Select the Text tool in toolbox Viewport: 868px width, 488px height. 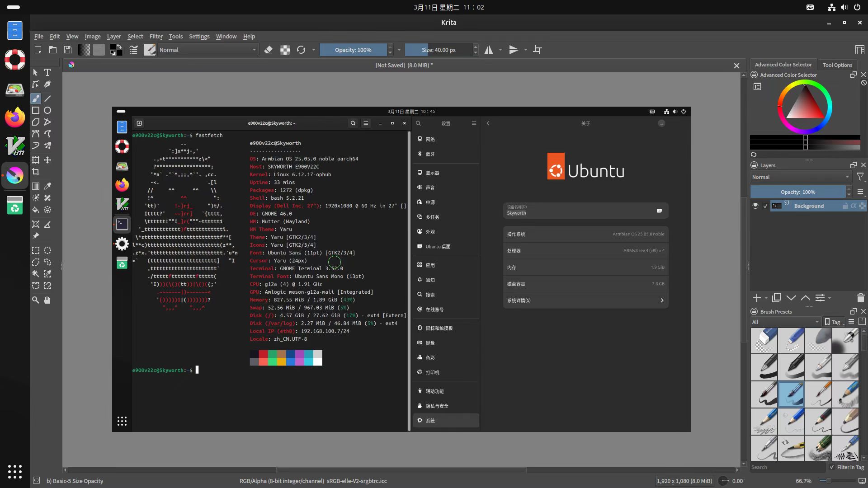pos(47,72)
